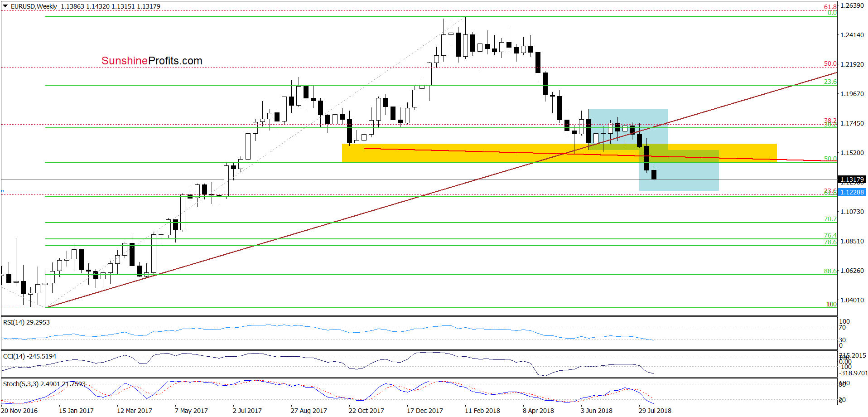Click the 1.19670 price scale label

point(852,94)
